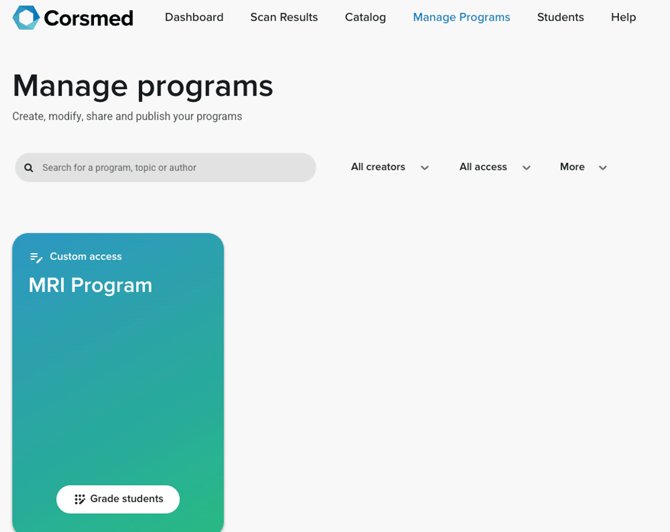Open the Catalog tab
The width and height of the screenshot is (670, 532).
pyautogui.click(x=365, y=17)
